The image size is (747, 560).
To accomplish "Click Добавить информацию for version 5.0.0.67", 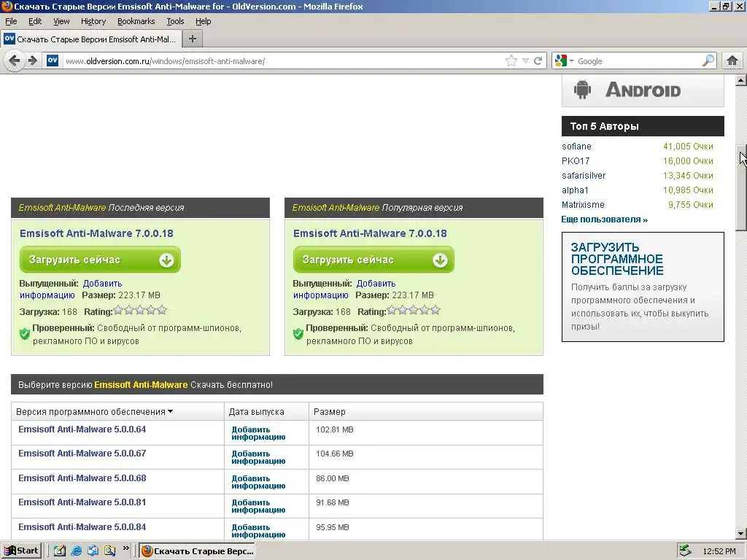I will point(258,458).
